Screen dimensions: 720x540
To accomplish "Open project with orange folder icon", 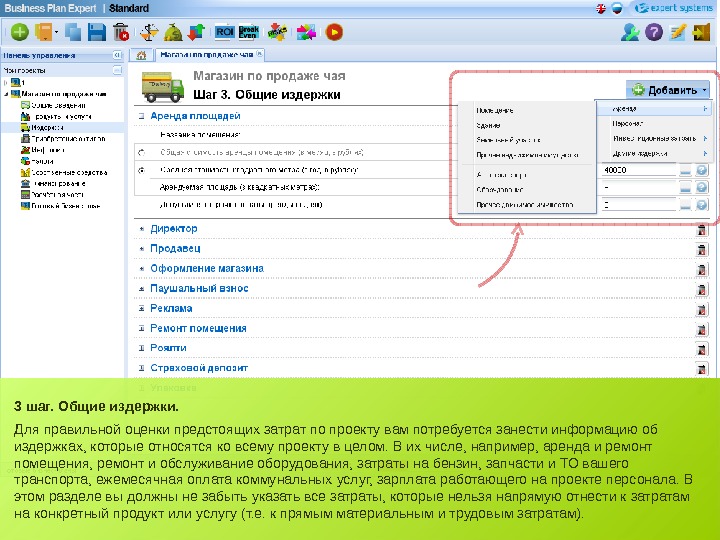I will click(44, 32).
